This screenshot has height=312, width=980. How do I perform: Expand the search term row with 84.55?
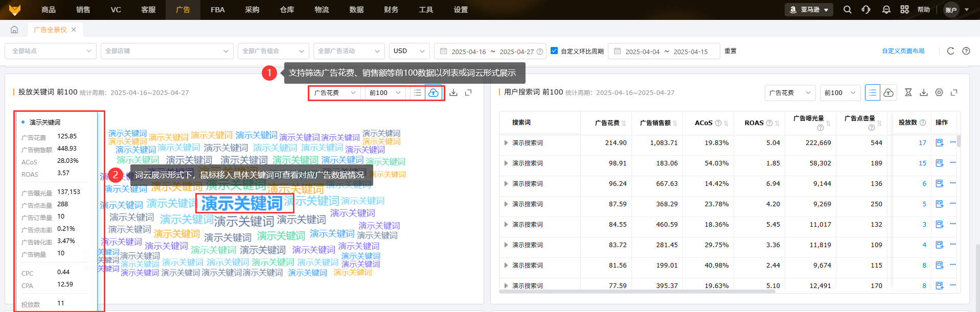(506, 225)
